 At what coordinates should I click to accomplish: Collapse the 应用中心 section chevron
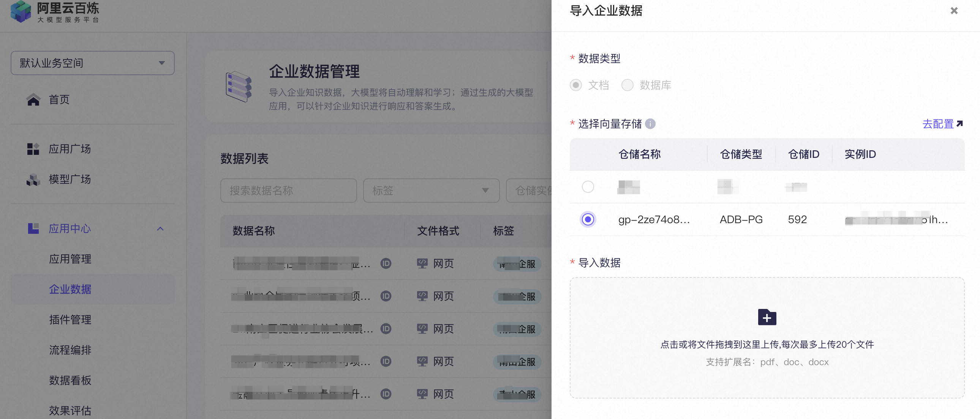pyautogui.click(x=161, y=228)
